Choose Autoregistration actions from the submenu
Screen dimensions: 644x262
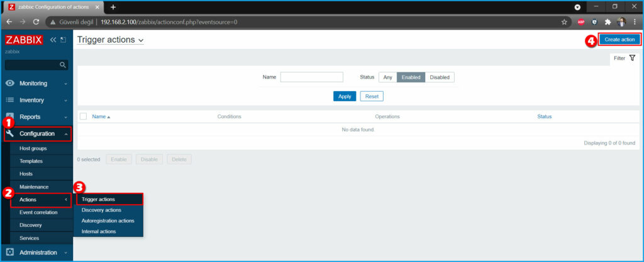109,221
